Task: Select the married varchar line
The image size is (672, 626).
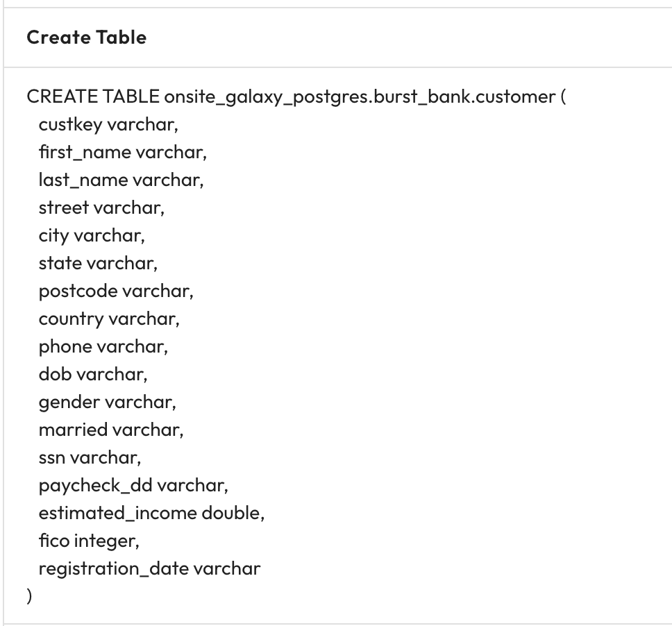Action: pos(111,430)
